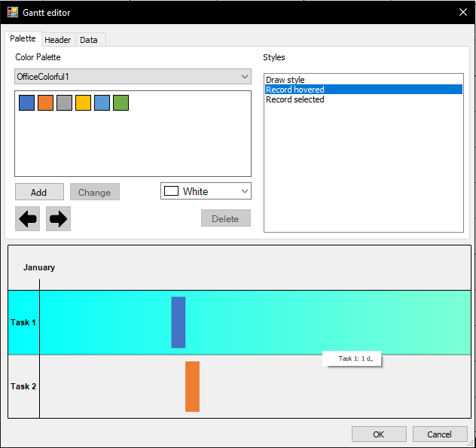Close the Gantt editor dialog
Screen dimensions: 476x448
click(463, 13)
